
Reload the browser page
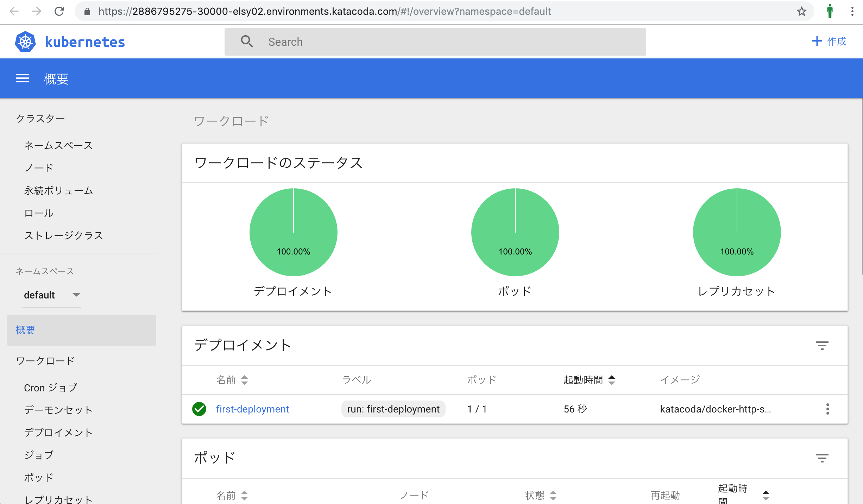tap(59, 12)
